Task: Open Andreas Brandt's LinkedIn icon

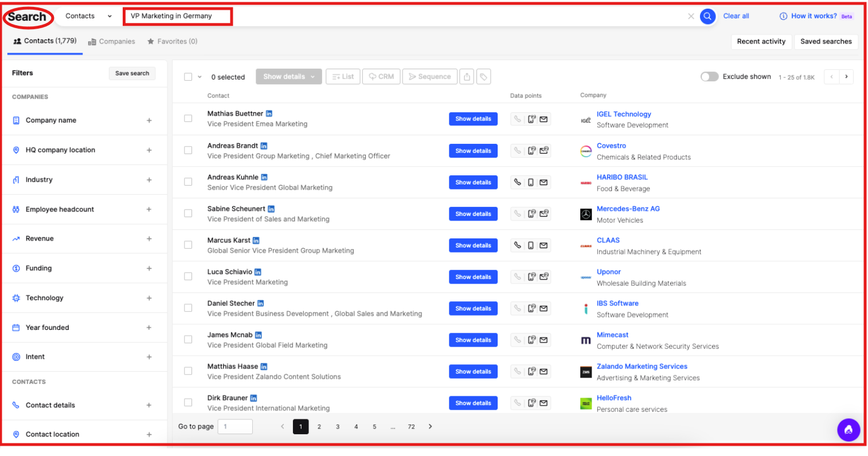Action: tap(264, 146)
